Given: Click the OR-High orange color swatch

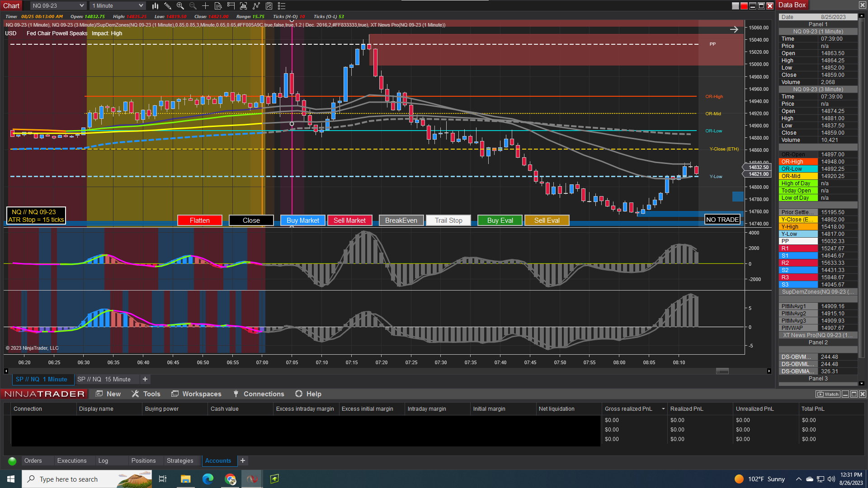Looking at the screenshot, I should [798, 162].
